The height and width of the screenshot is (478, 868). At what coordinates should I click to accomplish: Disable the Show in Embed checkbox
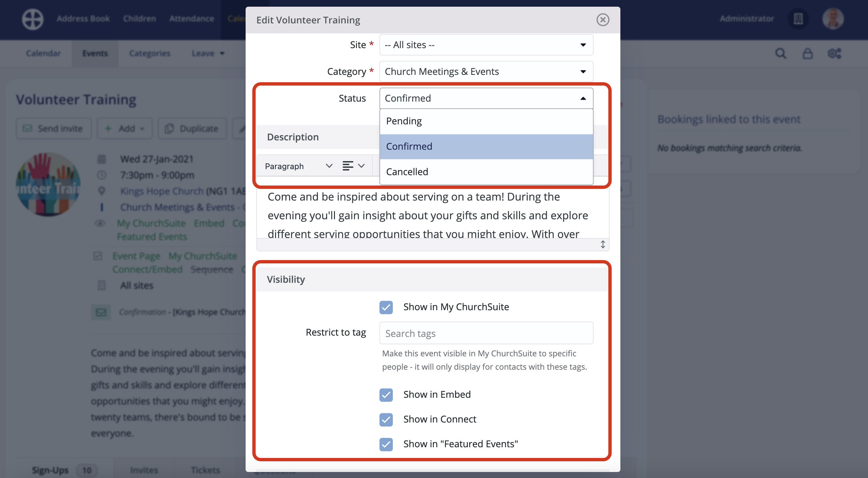click(x=386, y=395)
